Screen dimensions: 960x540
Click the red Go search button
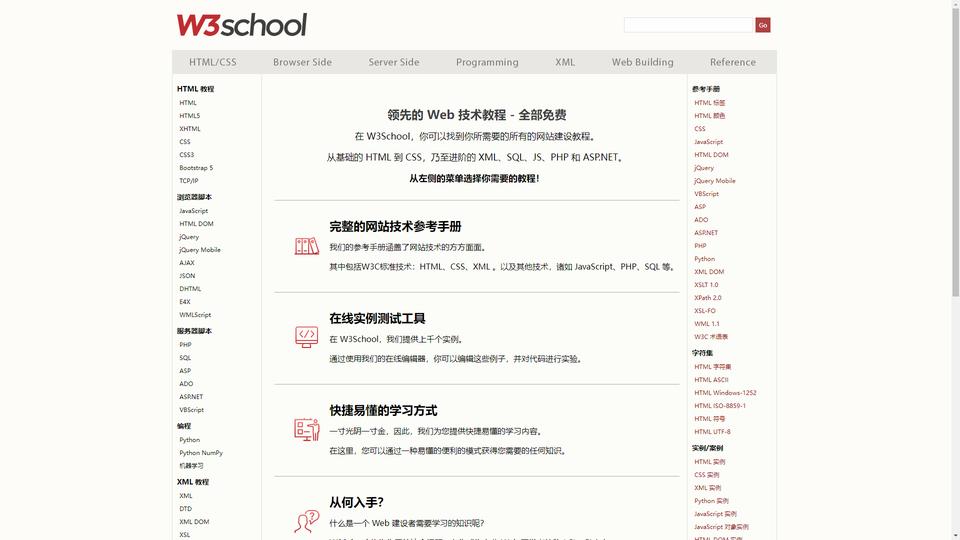(763, 25)
